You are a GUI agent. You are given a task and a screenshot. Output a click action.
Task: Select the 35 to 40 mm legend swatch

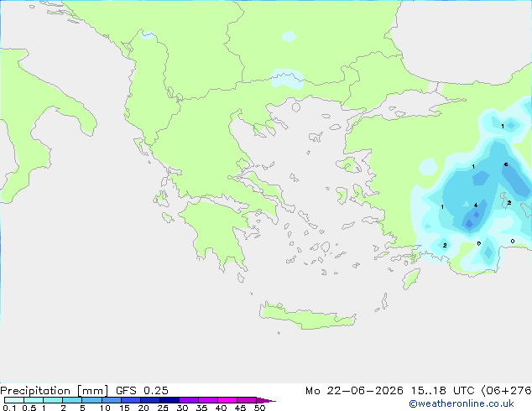click(x=207, y=400)
